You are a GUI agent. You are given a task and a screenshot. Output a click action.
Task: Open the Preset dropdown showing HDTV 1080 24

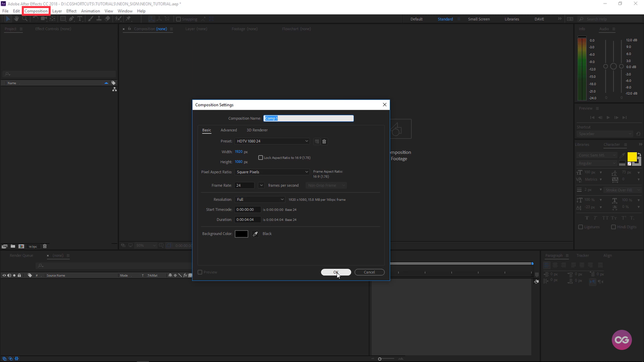tap(272, 141)
